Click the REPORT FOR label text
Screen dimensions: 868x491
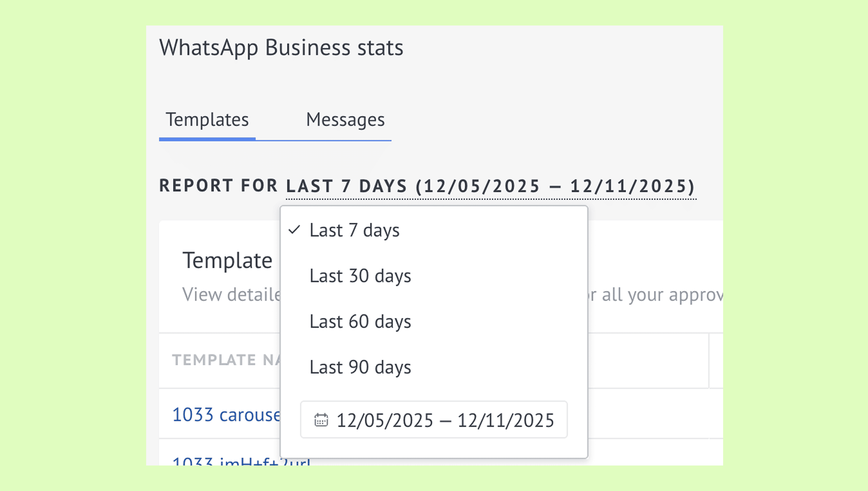(218, 186)
